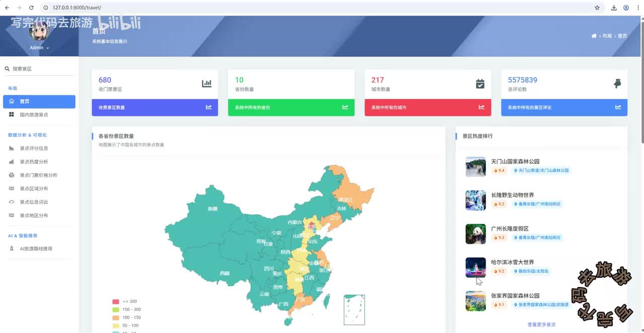The image size is (644, 333).
Task: Click the 9.4 heat score badge
Action: tap(499, 171)
